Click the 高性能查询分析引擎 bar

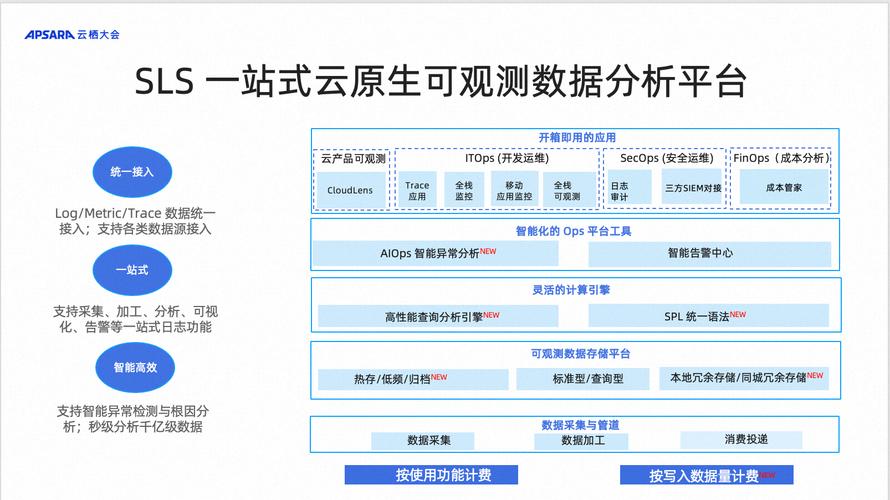(438, 316)
